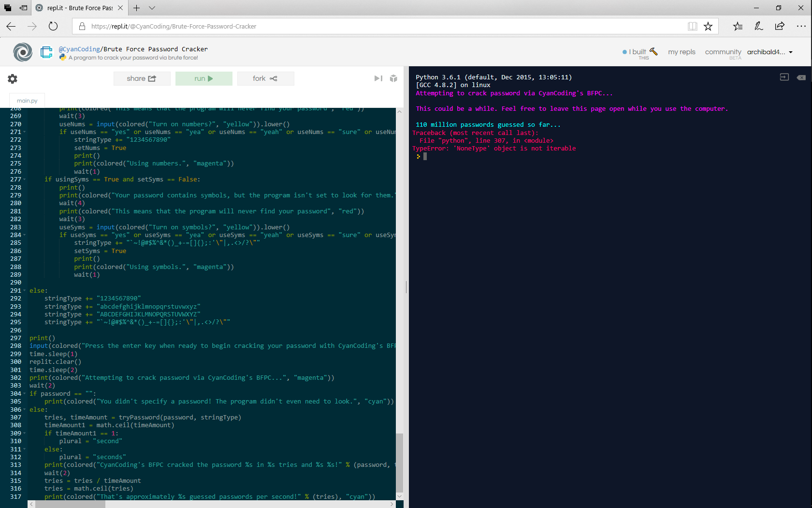Collapse the code fold at line 304
812x508 pixels.
[x=25, y=394]
